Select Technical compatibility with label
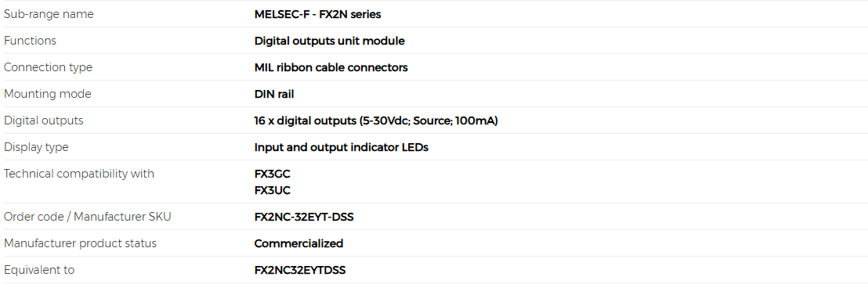868x284 pixels. pyautogui.click(x=79, y=174)
